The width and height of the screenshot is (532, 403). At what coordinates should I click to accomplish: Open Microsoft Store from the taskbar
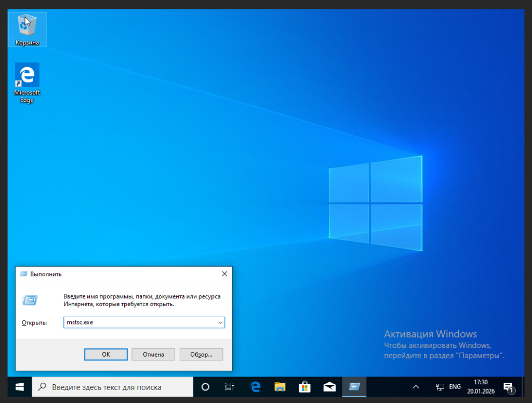(304, 387)
